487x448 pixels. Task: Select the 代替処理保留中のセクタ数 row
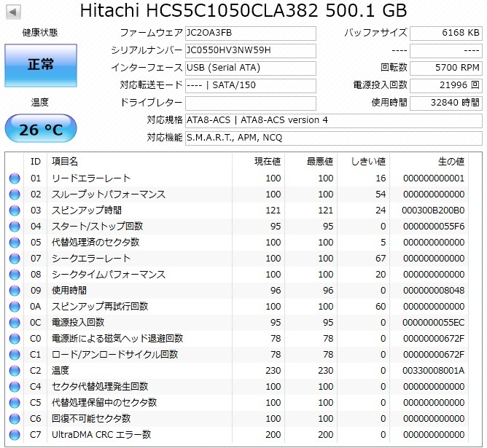tap(238, 403)
